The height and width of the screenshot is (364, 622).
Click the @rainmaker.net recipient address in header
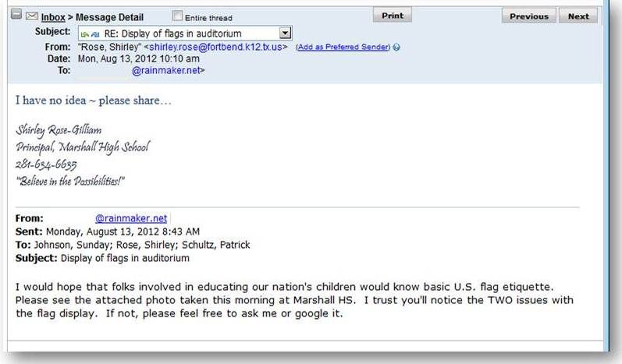click(x=167, y=70)
